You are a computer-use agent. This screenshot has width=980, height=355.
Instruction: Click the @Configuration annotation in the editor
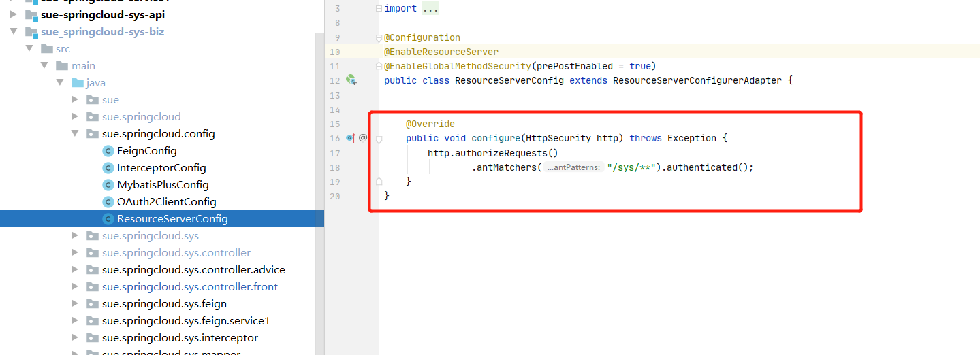422,37
